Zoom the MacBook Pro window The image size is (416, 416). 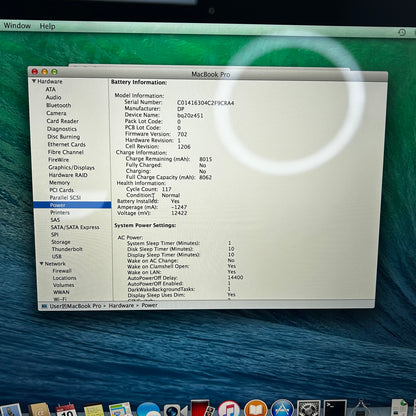[54, 72]
